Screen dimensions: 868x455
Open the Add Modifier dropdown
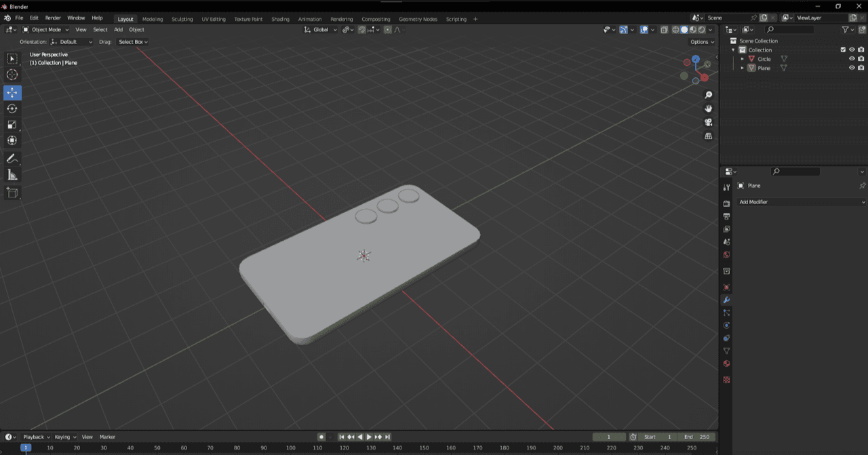click(802, 202)
